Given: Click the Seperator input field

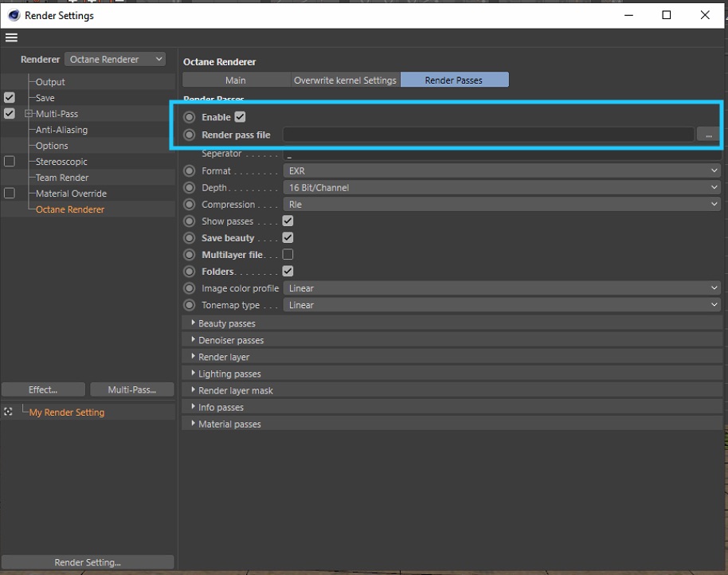Looking at the screenshot, I should click(x=502, y=154).
